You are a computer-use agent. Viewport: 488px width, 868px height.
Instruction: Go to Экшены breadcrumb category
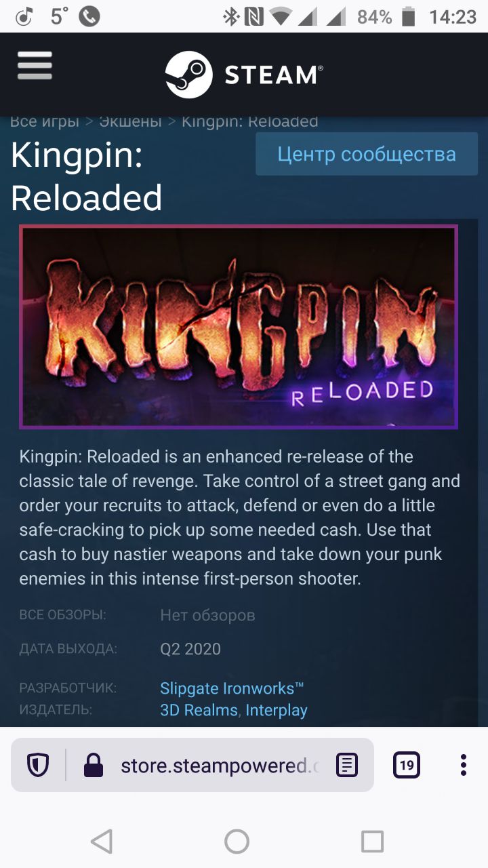click(131, 122)
